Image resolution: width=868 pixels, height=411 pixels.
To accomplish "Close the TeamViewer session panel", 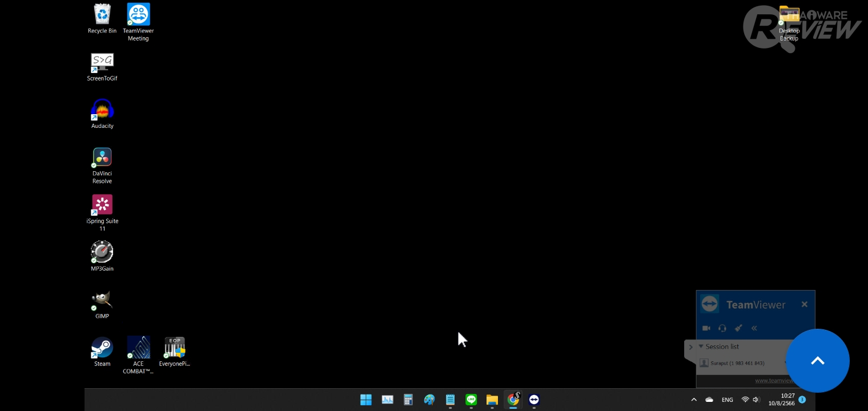I will [805, 304].
